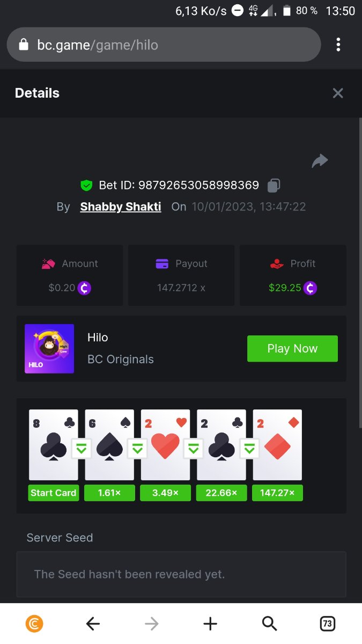Image resolution: width=362 pixels, height=644 pixels.
Task: Tap the green verified shield icon
Action: click(86, 186)
